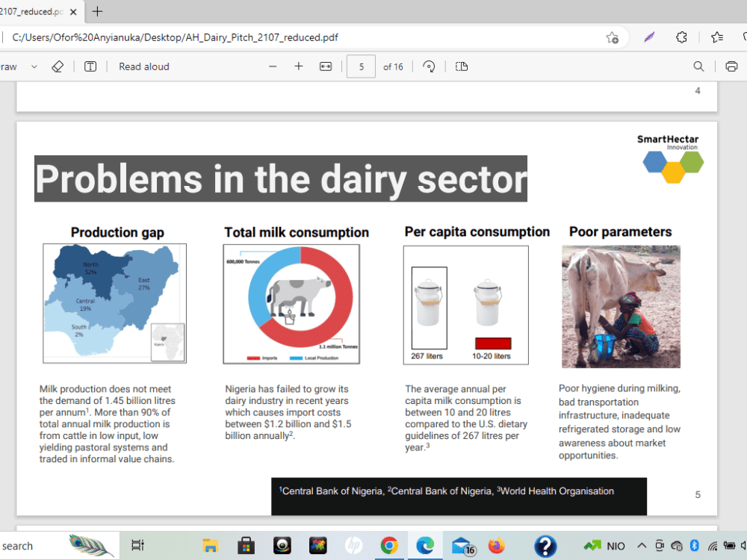Open File Explorer from the taskbar

(x=210, y=546)
